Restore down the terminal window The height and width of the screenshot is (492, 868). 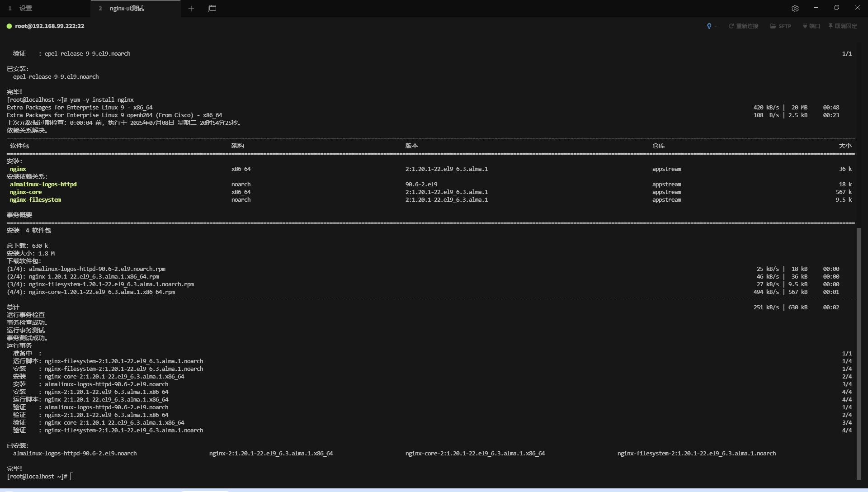(x=837, y=8)
